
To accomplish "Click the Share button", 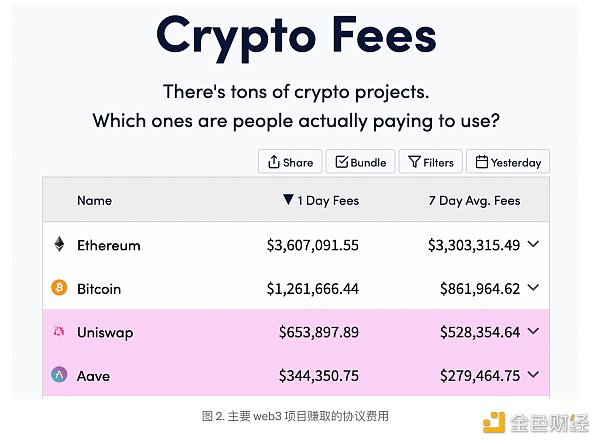I will pos(289,162).
